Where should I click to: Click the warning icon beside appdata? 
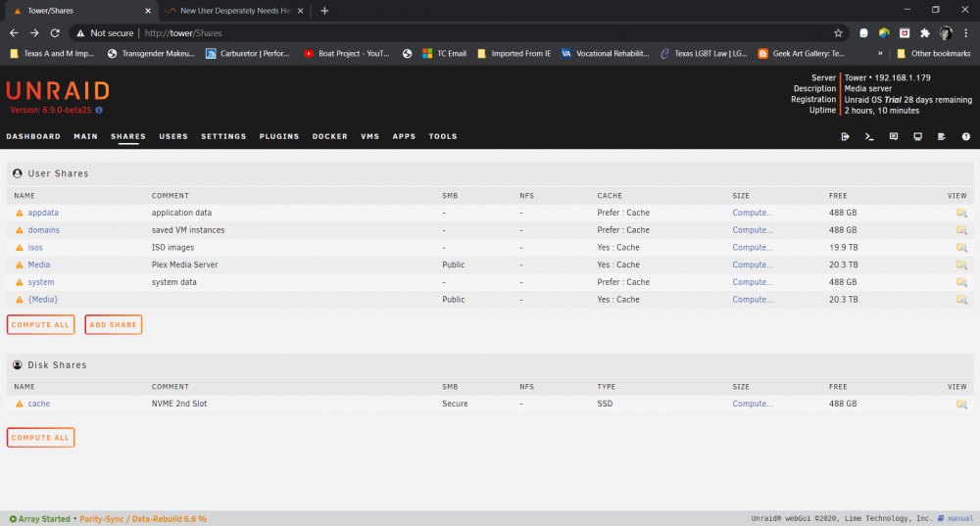(x=20, y=213)
